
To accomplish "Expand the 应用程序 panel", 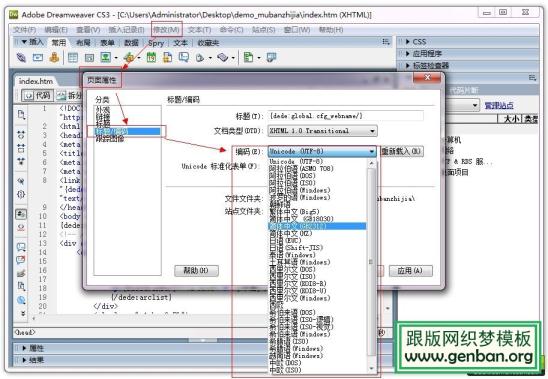I will click(408, 53).
